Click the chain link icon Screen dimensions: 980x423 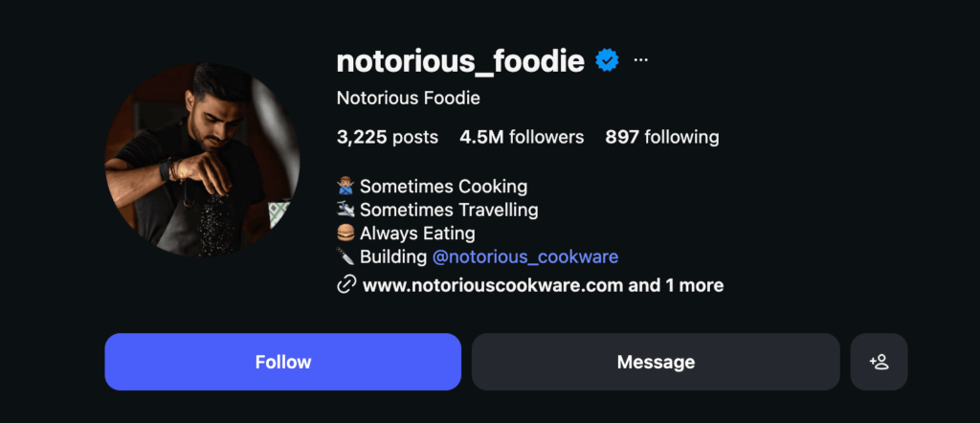click(346, 284)
